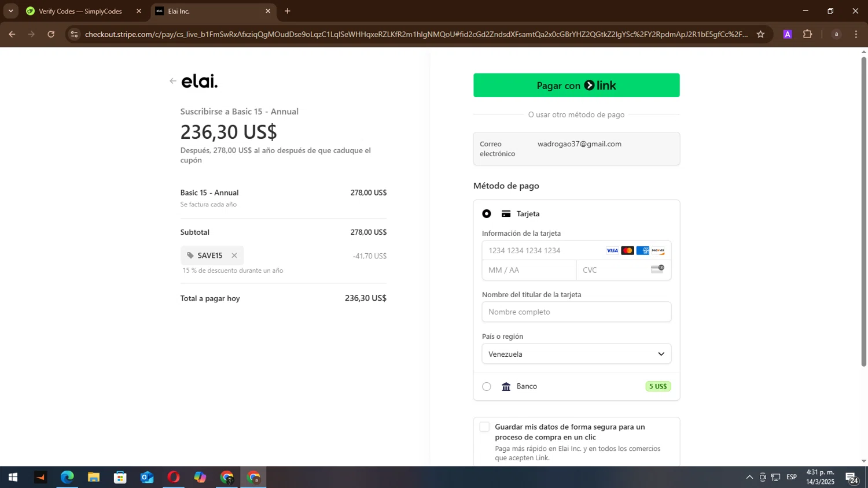Click the CVC card hint icon
The width and height of the screenshot is (868, 488).
pyautogui.click(x=657, y=269)
